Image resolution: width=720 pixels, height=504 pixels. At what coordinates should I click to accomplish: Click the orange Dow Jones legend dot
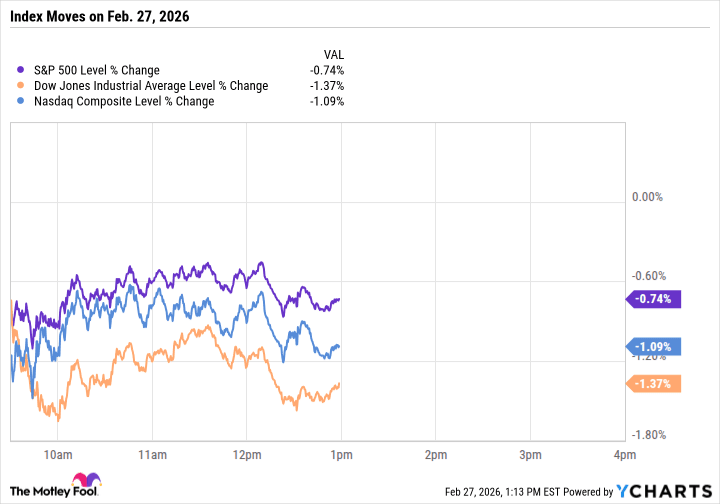23,86
